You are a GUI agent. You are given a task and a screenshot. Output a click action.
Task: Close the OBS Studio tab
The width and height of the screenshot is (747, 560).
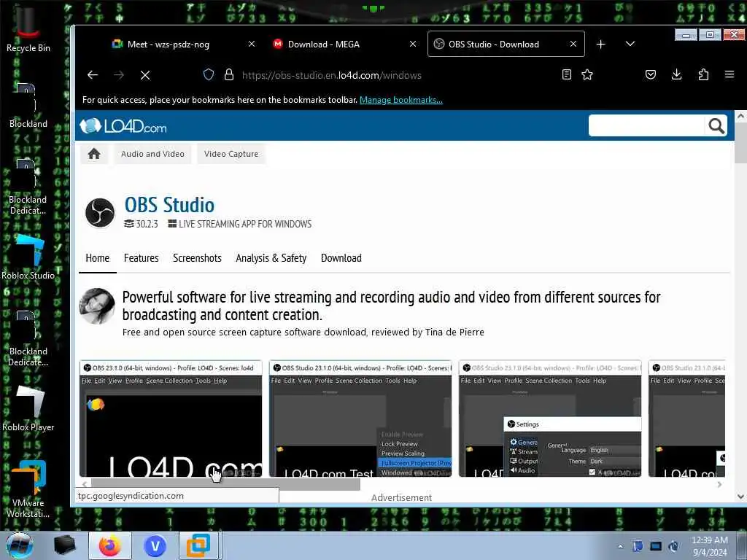tap(573, 44)
